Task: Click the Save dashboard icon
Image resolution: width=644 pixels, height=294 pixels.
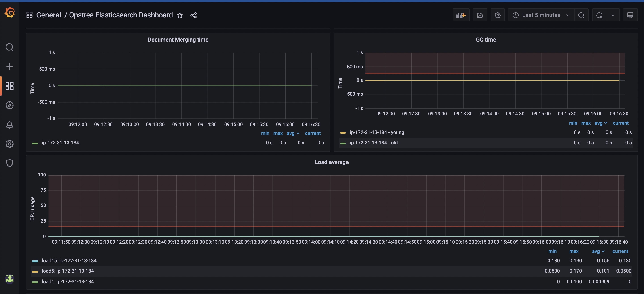Action: point(479,15)
